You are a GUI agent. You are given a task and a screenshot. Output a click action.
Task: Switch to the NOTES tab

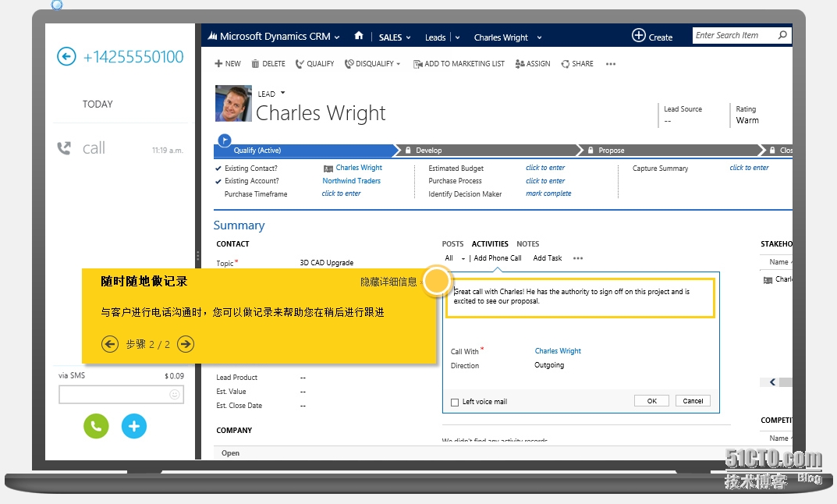click(x=528, y=243)
